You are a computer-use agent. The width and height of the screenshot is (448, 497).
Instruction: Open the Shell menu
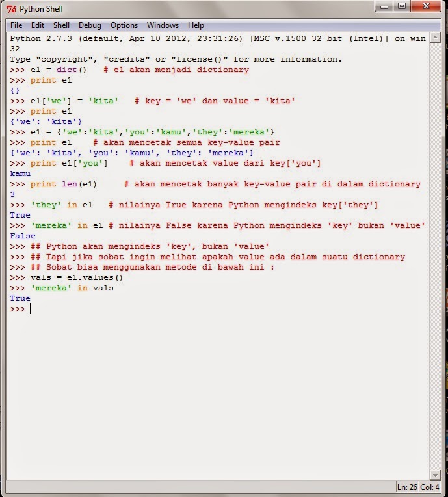coord(61,25)
